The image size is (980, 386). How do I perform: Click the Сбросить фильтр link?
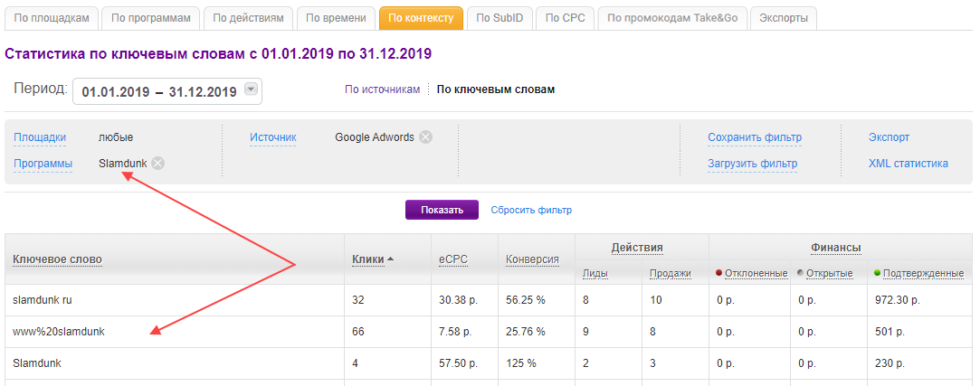point(531,210)
